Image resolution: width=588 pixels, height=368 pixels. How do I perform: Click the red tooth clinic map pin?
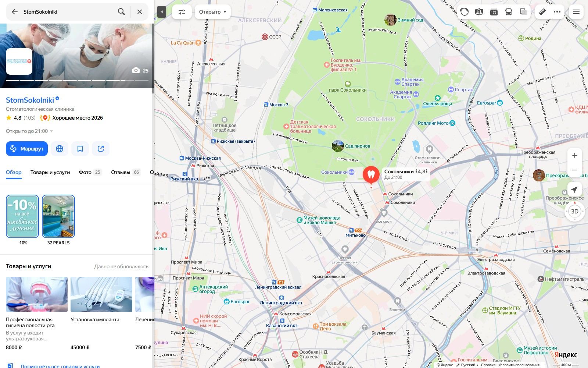coord(371,175)
